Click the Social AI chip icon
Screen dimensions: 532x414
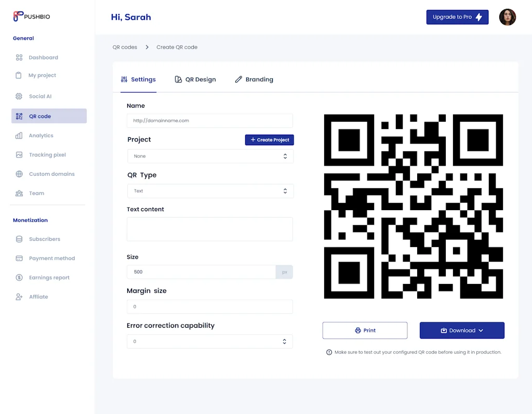coord(19,96)
